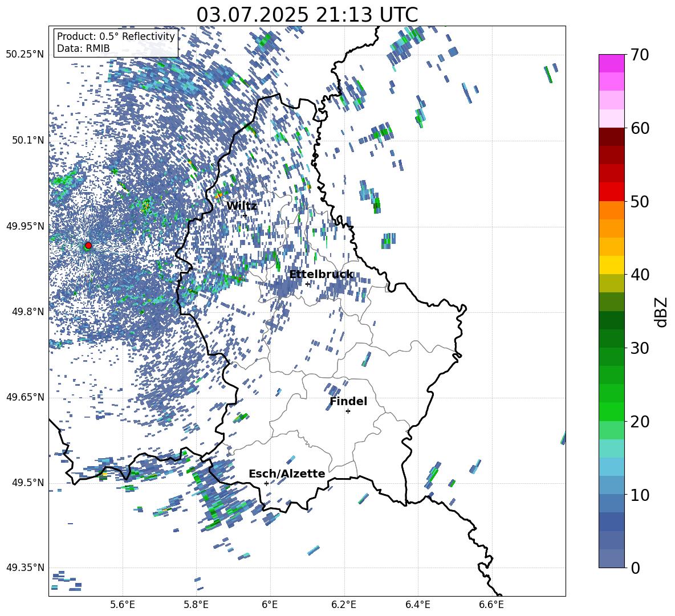Click the 49.65°N latitude label
This screenshot has width=675, height=616.
(25, 397)
